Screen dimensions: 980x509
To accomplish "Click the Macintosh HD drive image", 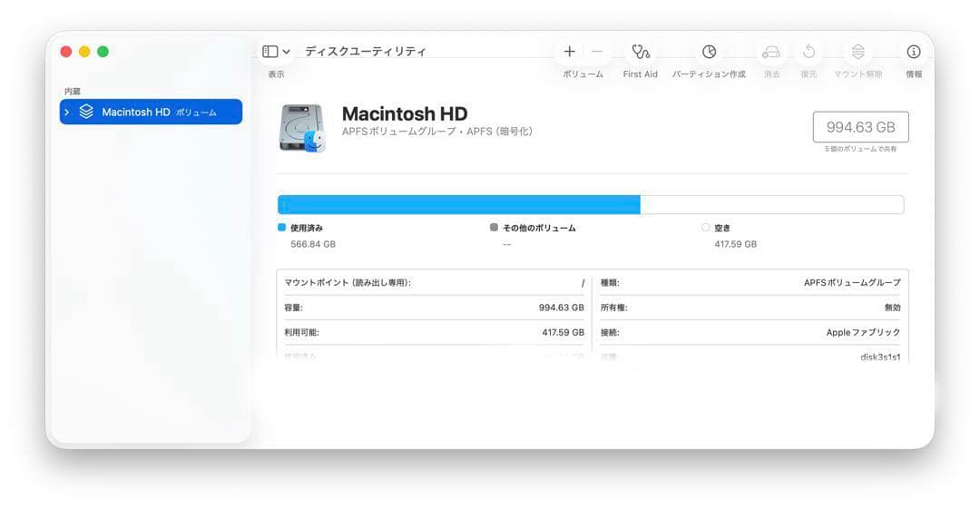I will [x=302, y=128].
